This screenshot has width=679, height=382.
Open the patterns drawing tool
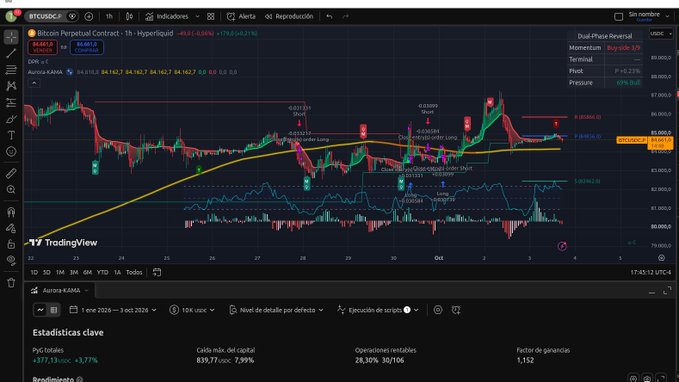point(11,86)
